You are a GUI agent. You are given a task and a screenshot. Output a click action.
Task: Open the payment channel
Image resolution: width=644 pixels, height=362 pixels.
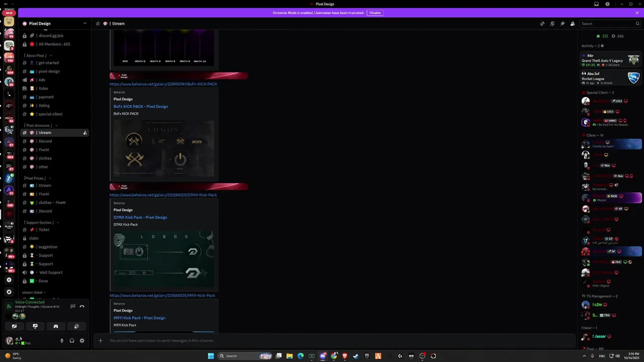coord(55,97)
